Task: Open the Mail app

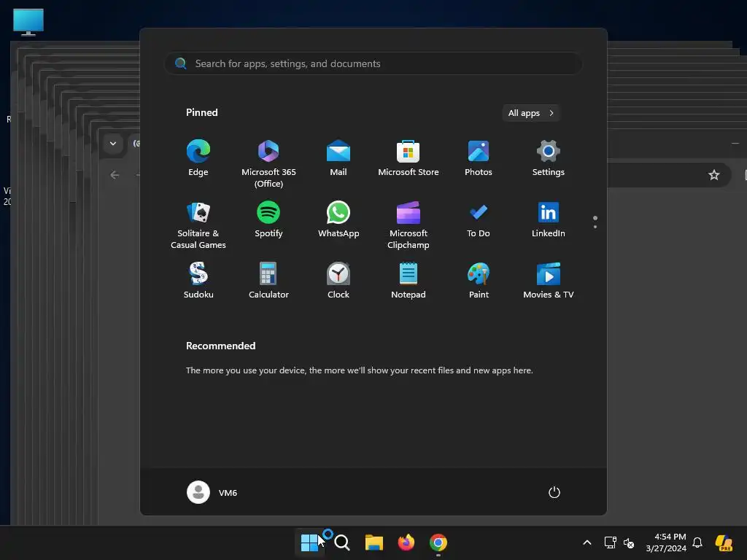Action: 338,158
